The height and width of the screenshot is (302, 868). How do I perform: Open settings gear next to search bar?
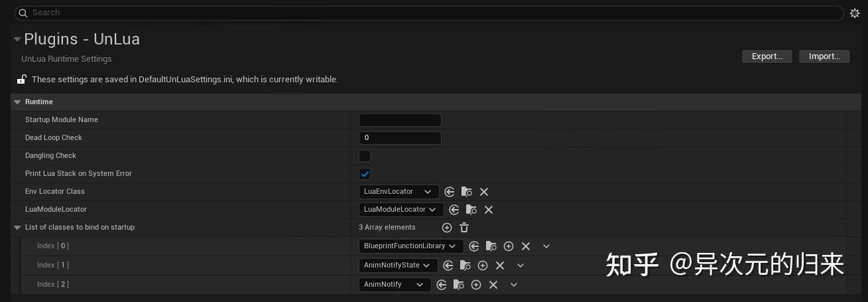855,13
